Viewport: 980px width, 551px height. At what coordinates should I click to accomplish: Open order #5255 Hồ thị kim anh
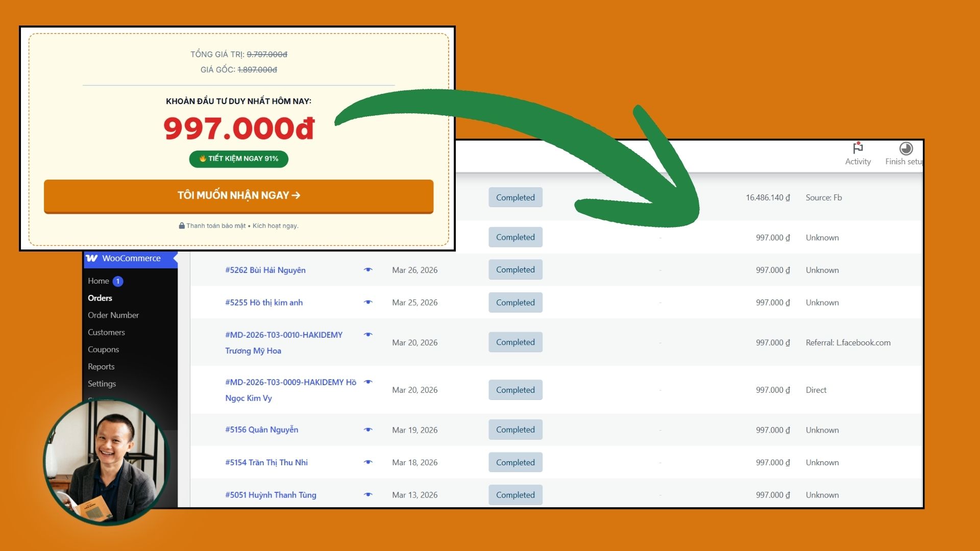click(x=264, y=303)
